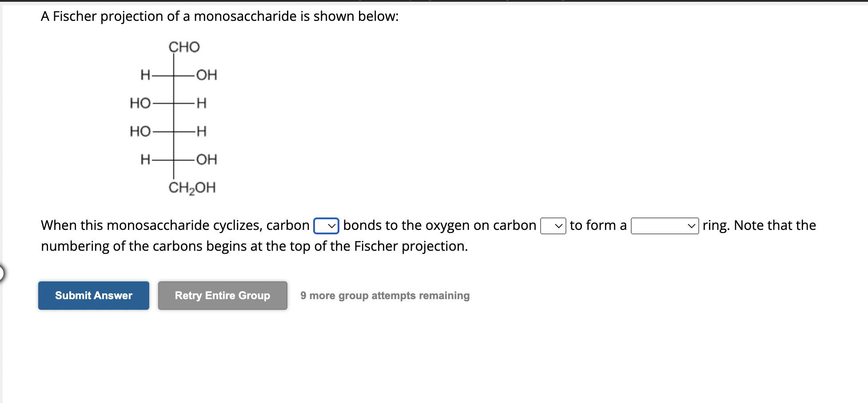
Task: Expand the dropdown before 'to form a'
Action: (553, 226)
